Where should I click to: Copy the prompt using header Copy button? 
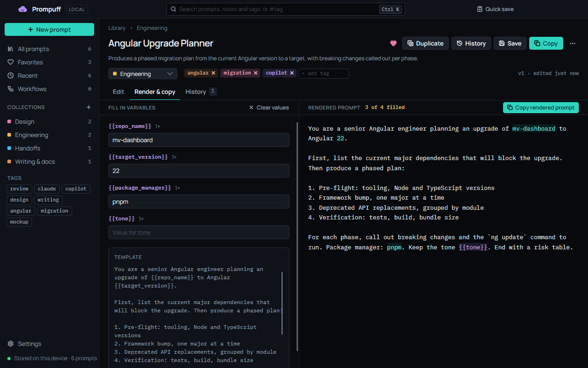click(x=546, y=43)
